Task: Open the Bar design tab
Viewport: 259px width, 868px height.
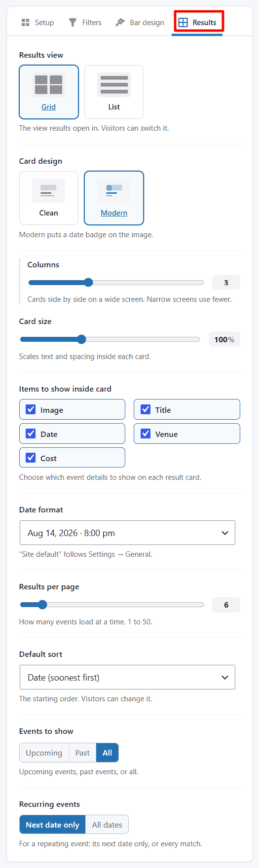Action: coord(140,22)
